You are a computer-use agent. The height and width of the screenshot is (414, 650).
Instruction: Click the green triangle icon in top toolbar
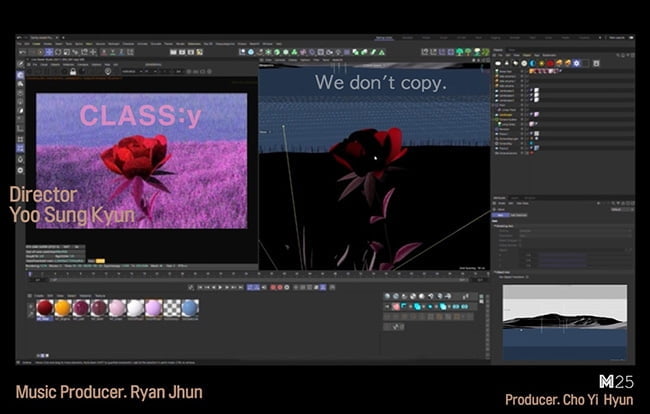pos(382,52)
